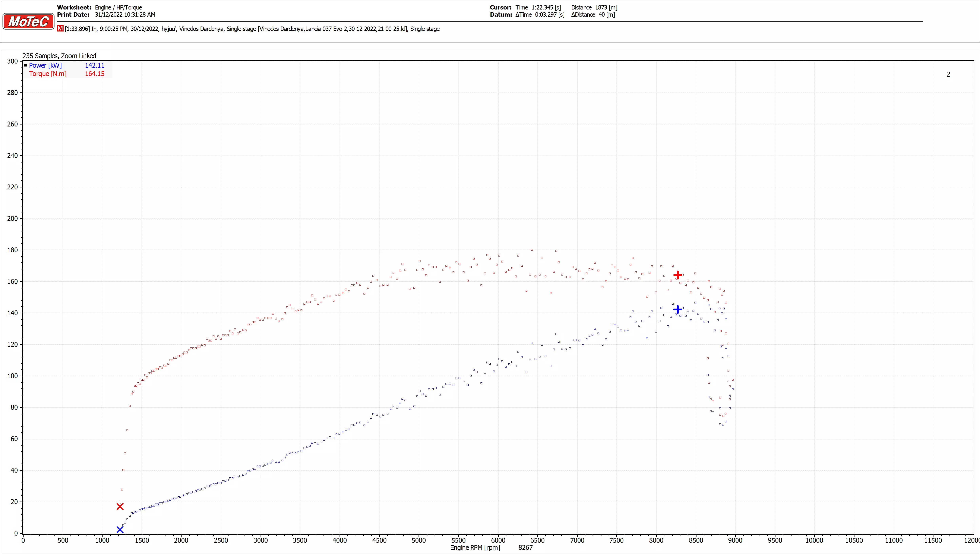Click the blue plus cursor on the Power curve
Viewport: 980px width, 554px height.
[x=677, y=309]
